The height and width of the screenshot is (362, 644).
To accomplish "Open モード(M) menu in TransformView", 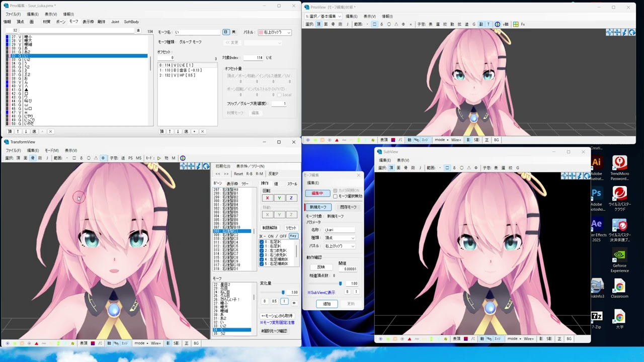I will pos(52,150).
